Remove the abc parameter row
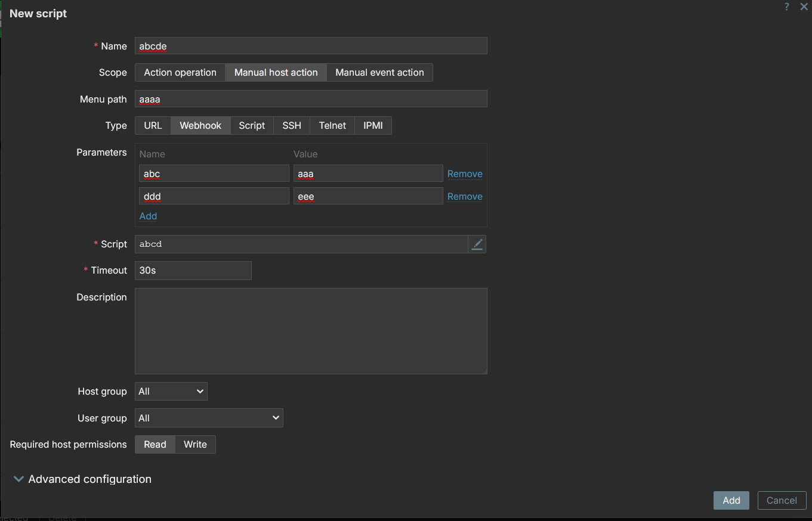Screen dimensions: 812x521 coord(465,174)
